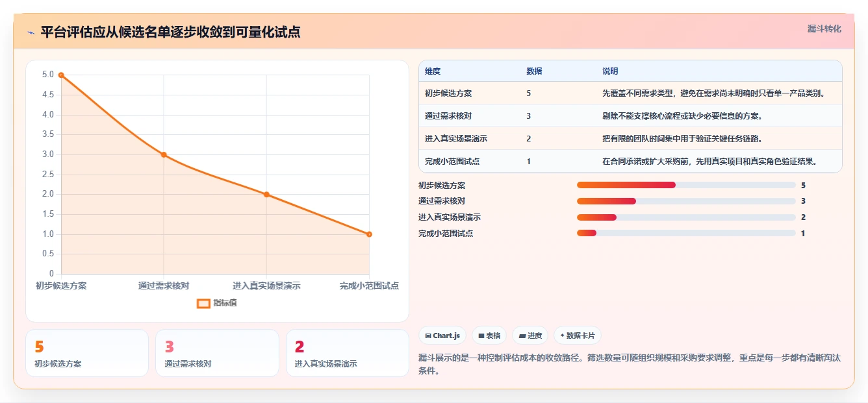This screenshot has width=868, height=403.
Task: Click the chart data point for 通过需求核对
Action: (x=164, y=154)
